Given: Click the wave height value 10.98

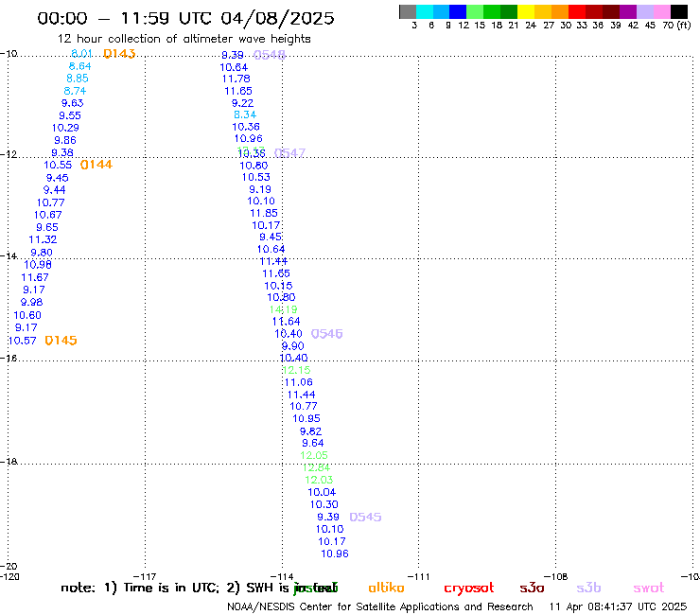Looking at the screenshot, I should tap(38, 264).
